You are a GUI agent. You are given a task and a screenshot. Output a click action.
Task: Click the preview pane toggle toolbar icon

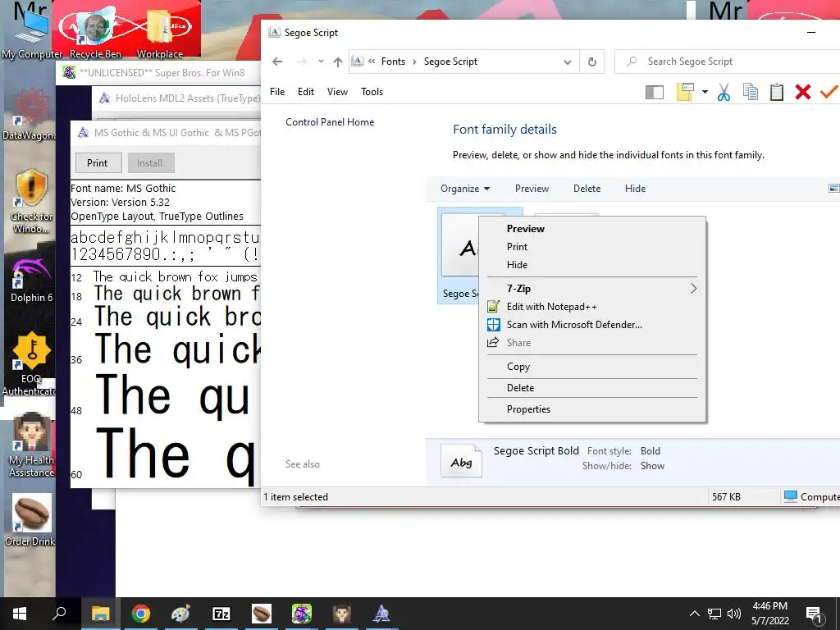pos(654,92)
